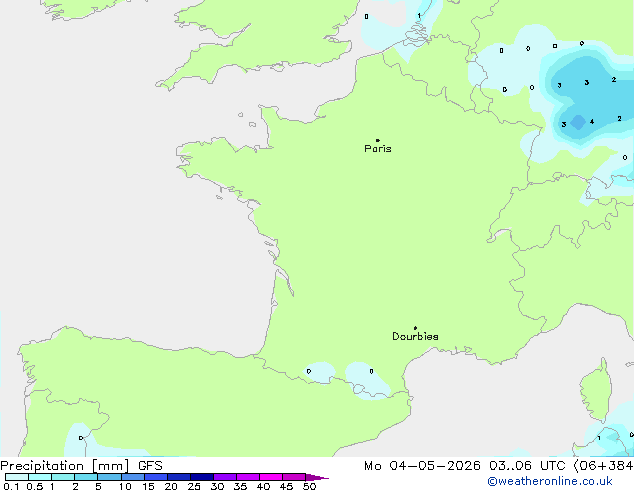Click the '03..06 UTC' time text

pyautogui.click(x=527, y=466)
